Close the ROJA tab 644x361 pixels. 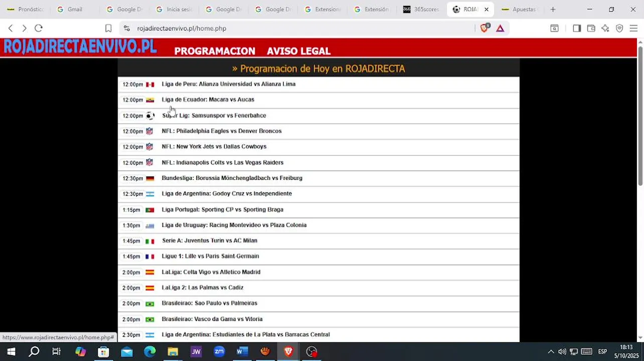click(x=486, y=9)
